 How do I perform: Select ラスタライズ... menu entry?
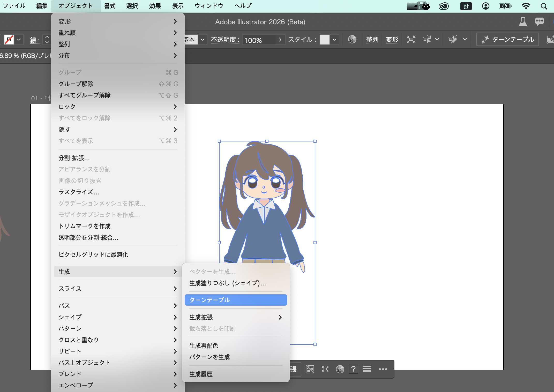pos(79,192)
